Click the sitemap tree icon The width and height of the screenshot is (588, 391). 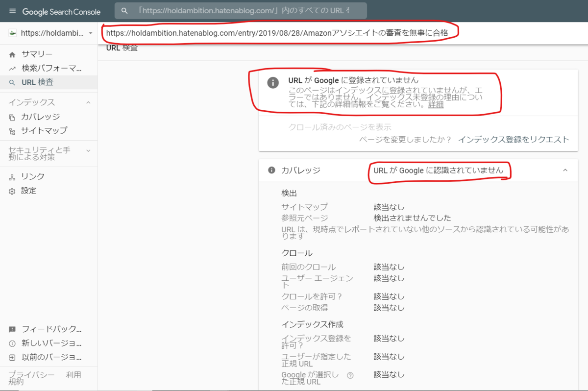coord(12,131)
